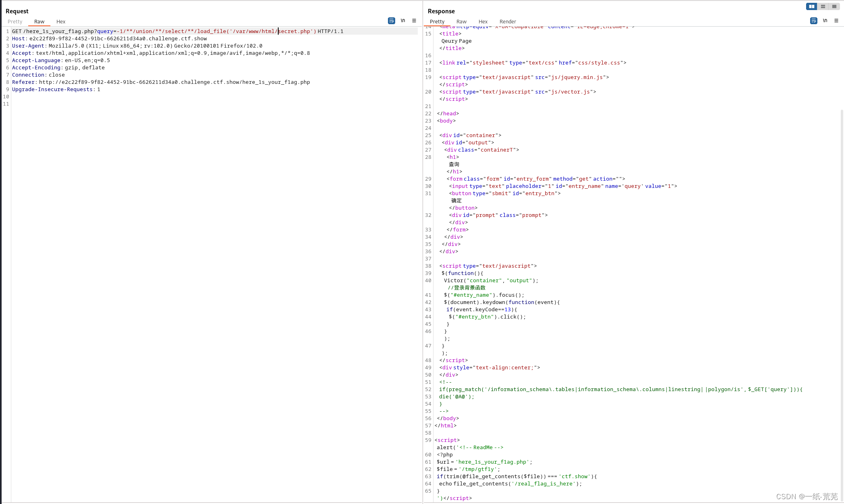Click the alert('<!-- ReadMe --> line
The image size is (844, 504).
(x=470, y=448)
